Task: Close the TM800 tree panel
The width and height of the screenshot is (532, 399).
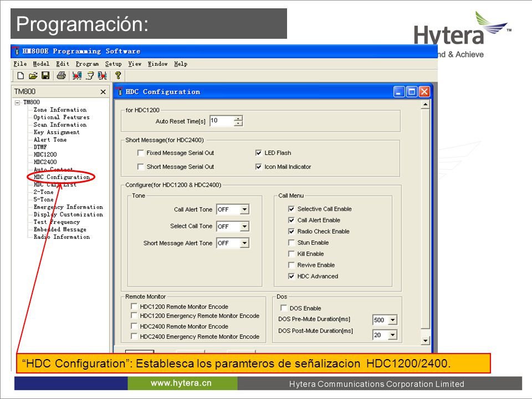Action: click(103, 92)
